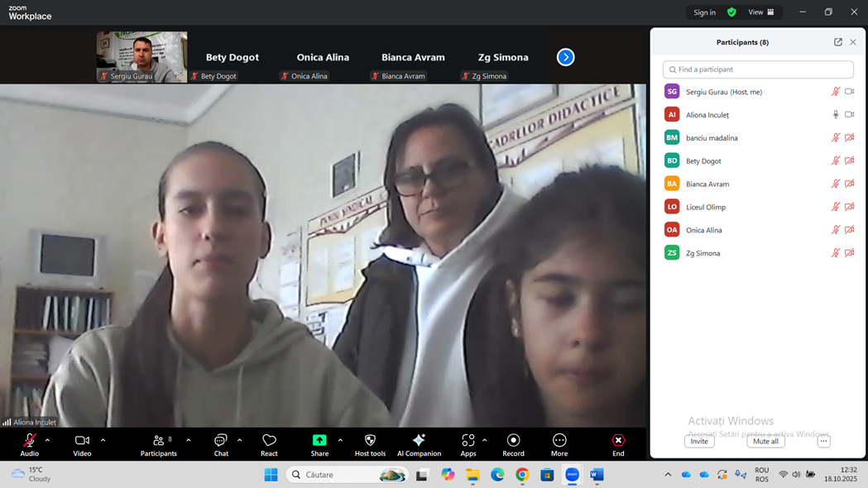Toggle camera with Video button
The width and height of the screenshot is (868, 488).
pos(82,441)
